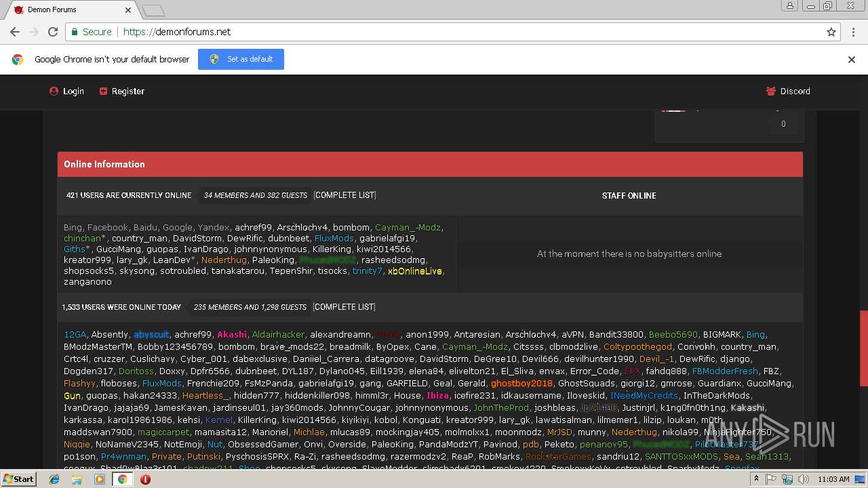This screenshot has width=868, height=488.
Task: Click the username FBModderFresh
Action: click(x=725, y=371)
